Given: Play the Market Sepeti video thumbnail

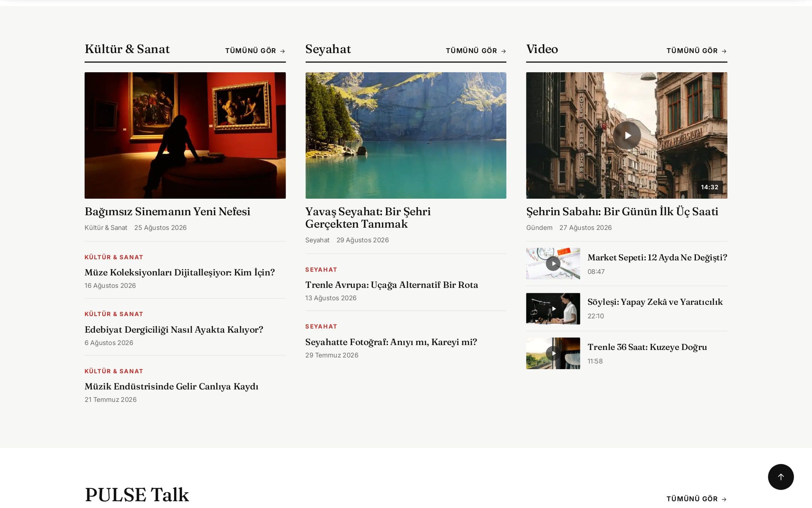Looking at the screenshot, I should [x=553, y=263].
